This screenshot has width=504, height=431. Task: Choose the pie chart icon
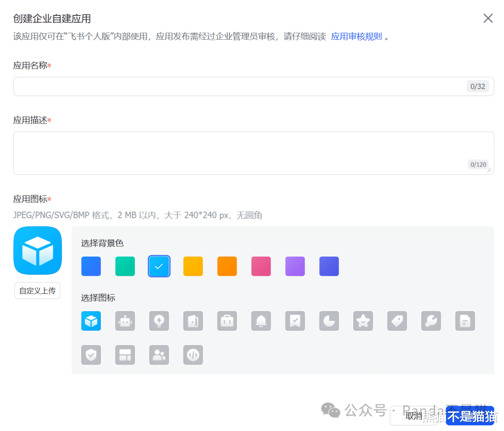tap(329, 321)
